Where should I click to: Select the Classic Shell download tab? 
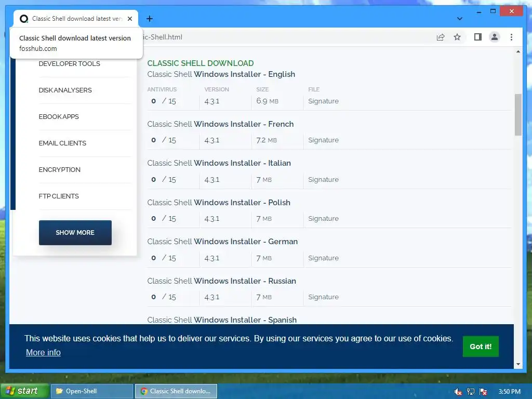click(76, 19)
